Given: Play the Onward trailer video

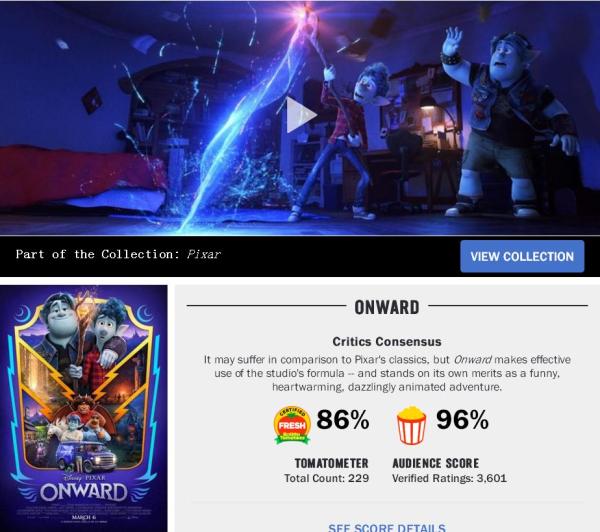Looking at the screenshot, I should tap(302, 115).
